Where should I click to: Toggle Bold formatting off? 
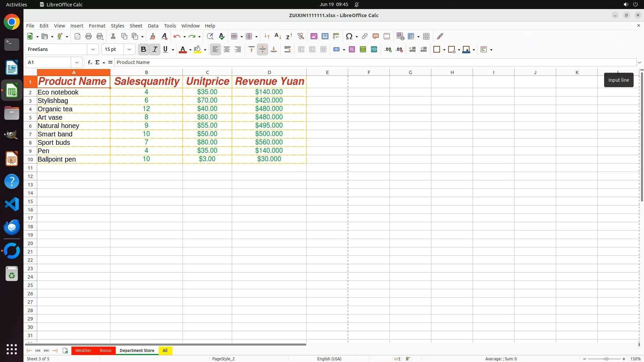144,50
